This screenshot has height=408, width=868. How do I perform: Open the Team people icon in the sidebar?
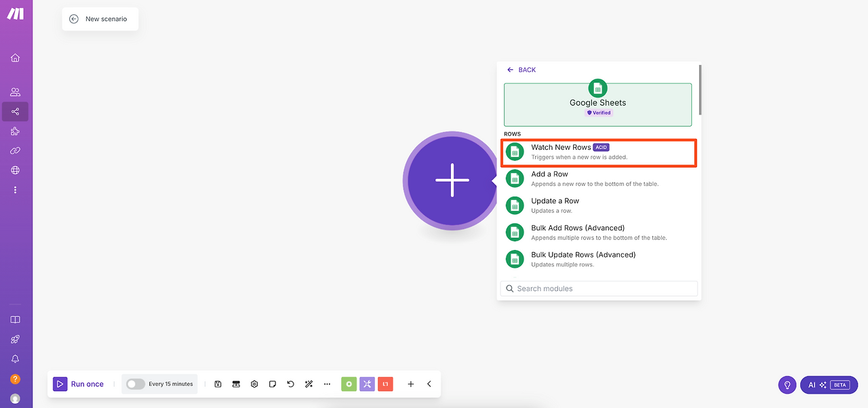click(15, 92)
